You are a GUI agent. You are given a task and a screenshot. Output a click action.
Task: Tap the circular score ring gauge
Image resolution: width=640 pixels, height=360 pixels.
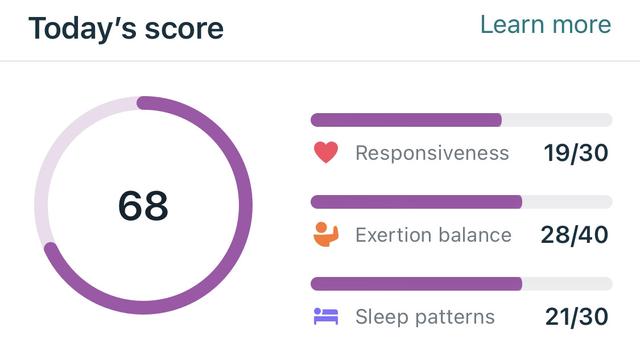click(143, 205)
